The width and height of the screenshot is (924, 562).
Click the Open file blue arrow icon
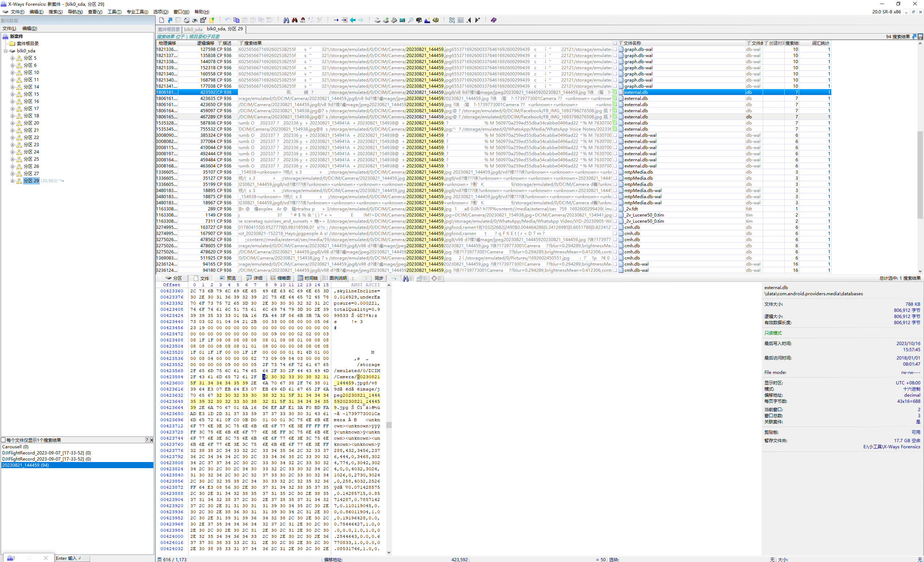[x=170, y=20]
